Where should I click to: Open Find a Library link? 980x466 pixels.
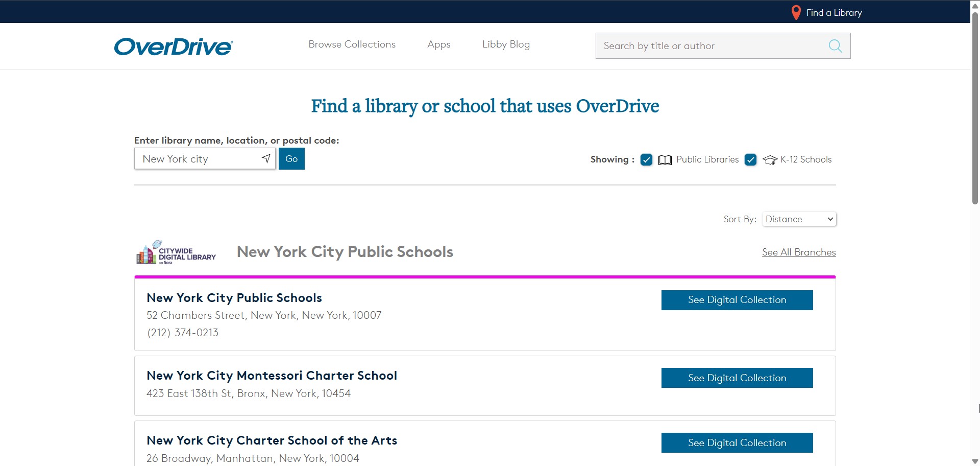[x=834, y=13]
